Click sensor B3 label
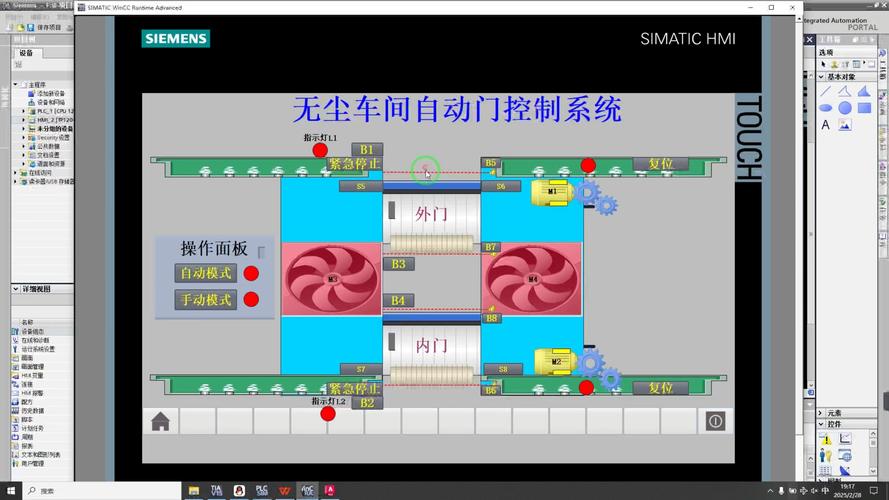Image resolution: width=889 pixels, height=500 pixels. [x=399, y=264]
